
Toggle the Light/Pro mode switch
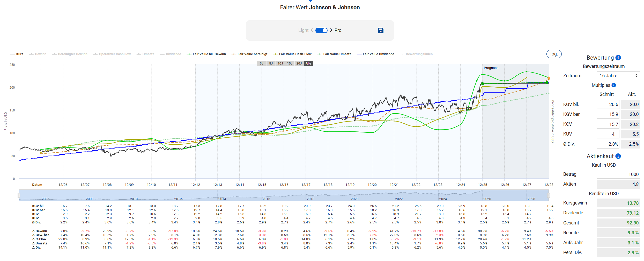coord(321,30)
